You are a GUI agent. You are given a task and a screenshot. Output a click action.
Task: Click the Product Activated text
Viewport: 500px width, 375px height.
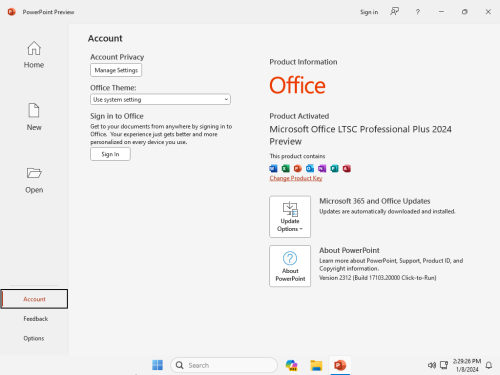tap(299, 116)
